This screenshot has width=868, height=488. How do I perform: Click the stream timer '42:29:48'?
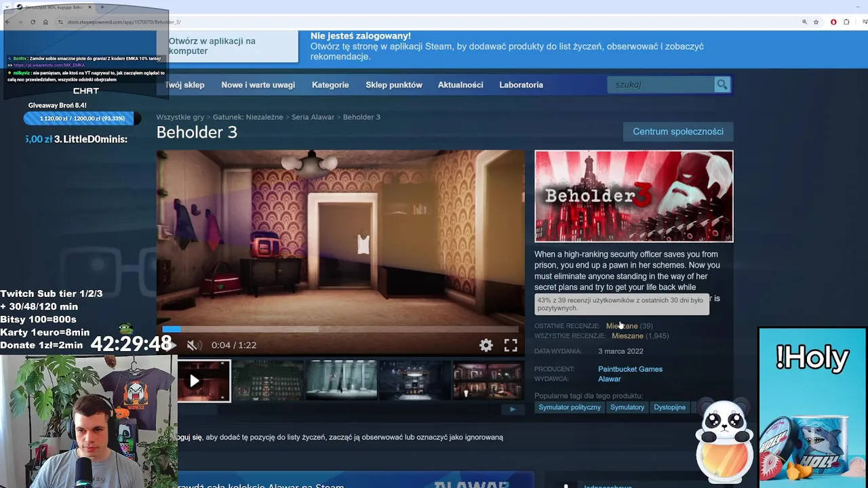[131, 344]
